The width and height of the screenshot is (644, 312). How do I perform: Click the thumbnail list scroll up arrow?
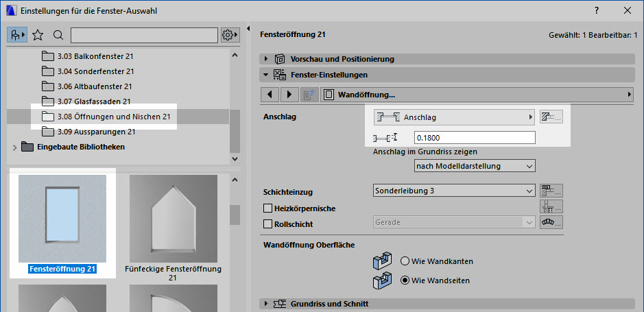(x=235, y=180)
